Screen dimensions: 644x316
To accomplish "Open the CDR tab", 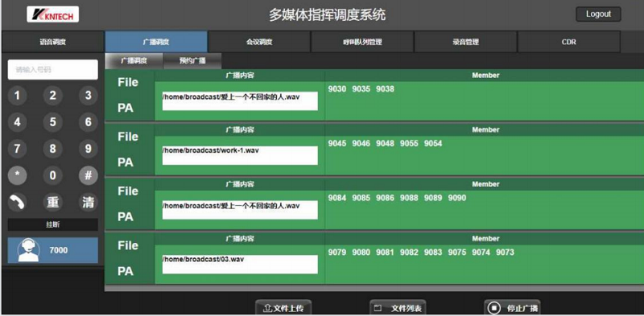I will 569,42.
